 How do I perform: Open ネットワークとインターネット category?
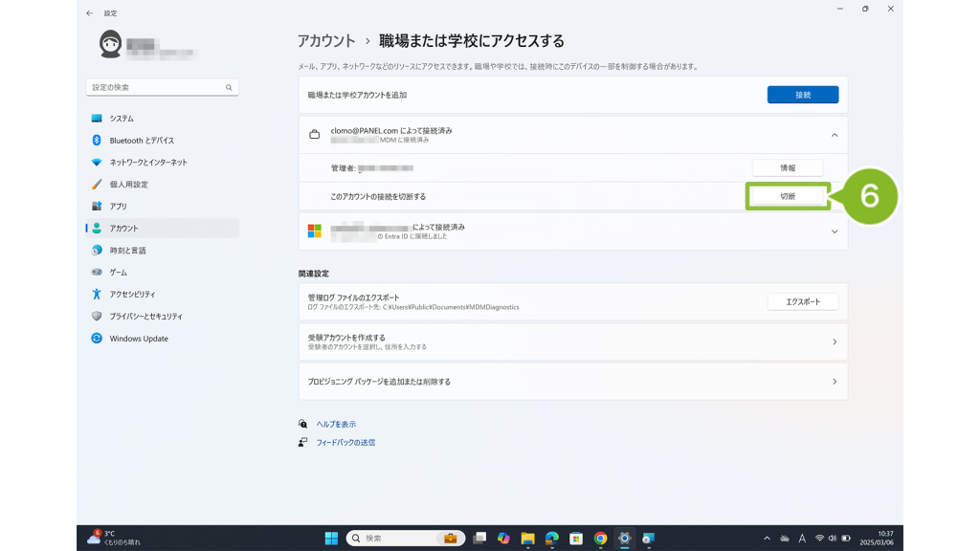[162, 163]
